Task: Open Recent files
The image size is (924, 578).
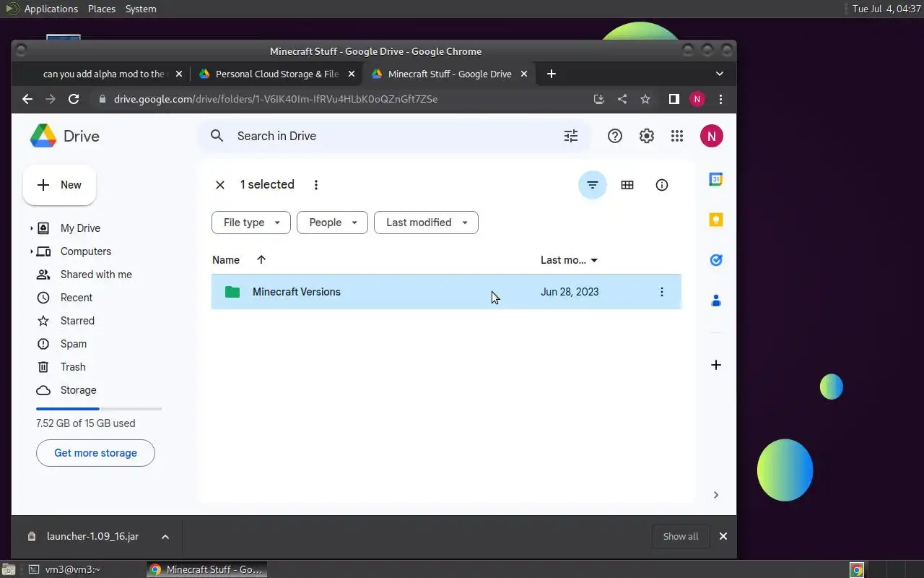Action: [x=77, y=298]
